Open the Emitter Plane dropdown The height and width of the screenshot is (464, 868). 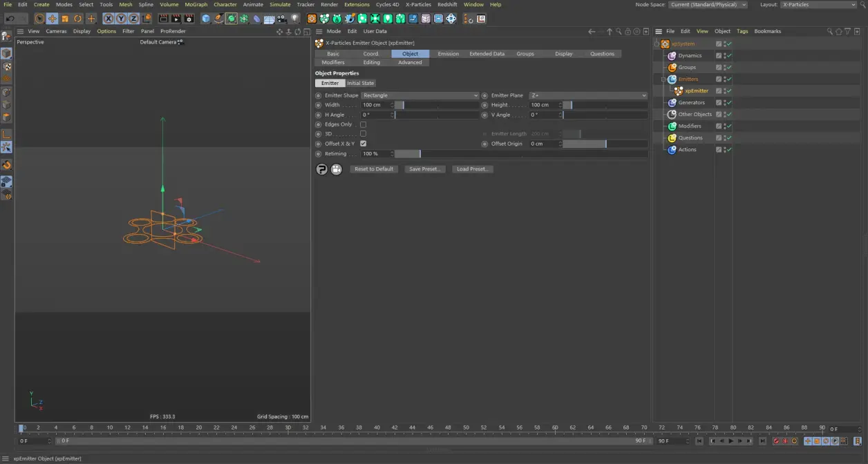(x=587, y=95)
